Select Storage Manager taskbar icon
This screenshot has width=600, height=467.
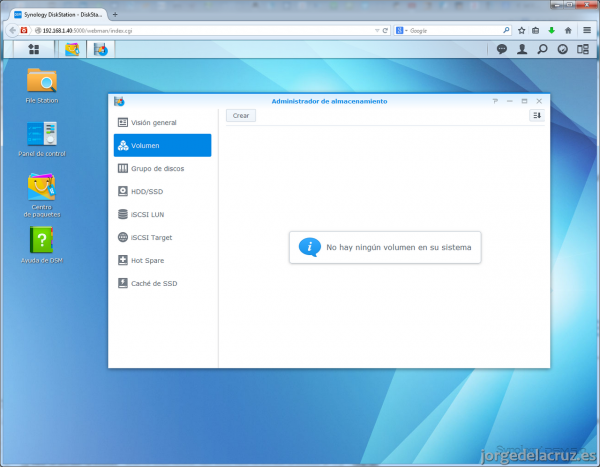click(101, 49)
